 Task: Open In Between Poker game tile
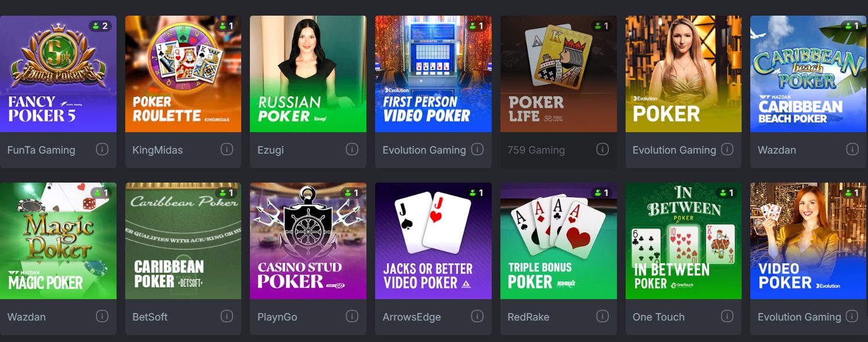coord(684,241)
